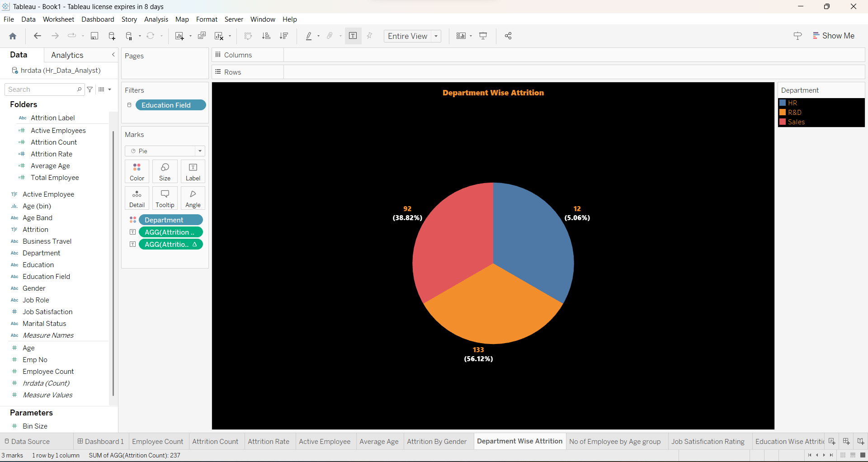Viewport: 868px width, 462px height.
Task: Click the Presentation Mode icon
Action: pos(483,36)
